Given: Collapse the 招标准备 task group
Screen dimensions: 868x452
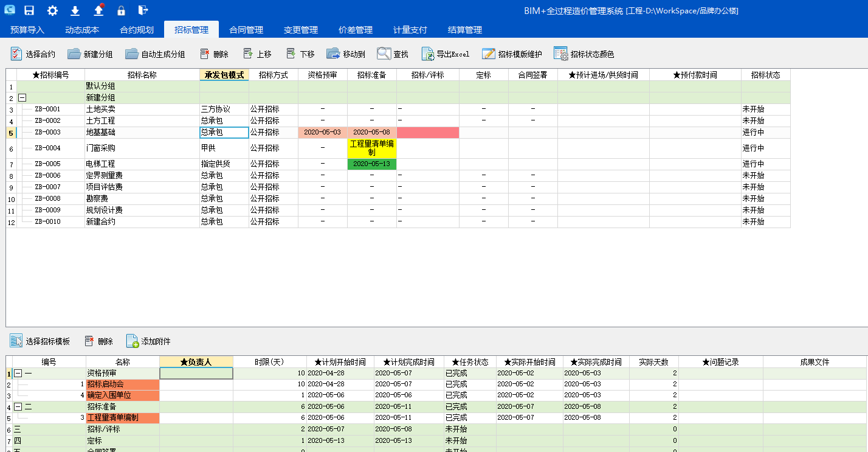Looking at the screenshot, I should tap(18, 406).
